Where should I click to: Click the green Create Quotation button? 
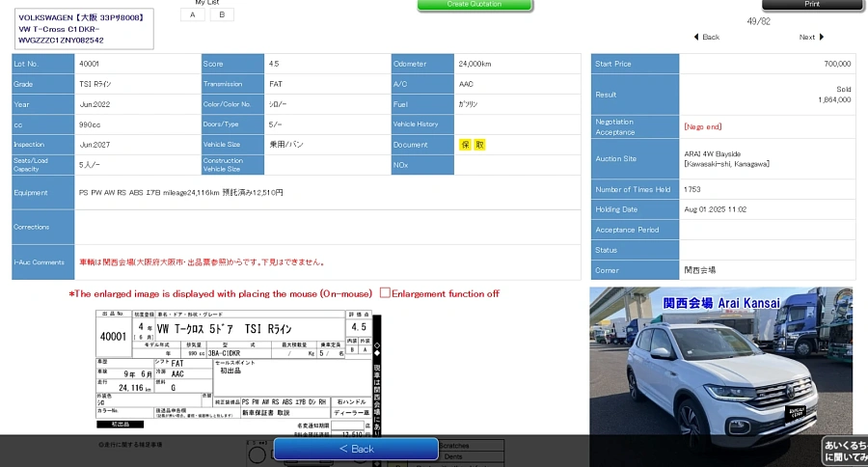475,5
